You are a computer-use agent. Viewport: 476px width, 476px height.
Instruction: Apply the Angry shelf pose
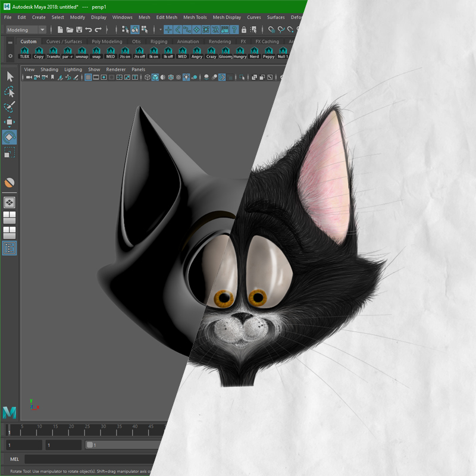click(x=197, y=53)
